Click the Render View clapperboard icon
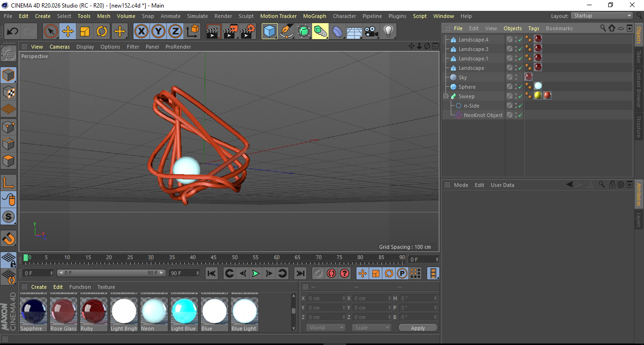644x345 pixels. click(214, 32)
